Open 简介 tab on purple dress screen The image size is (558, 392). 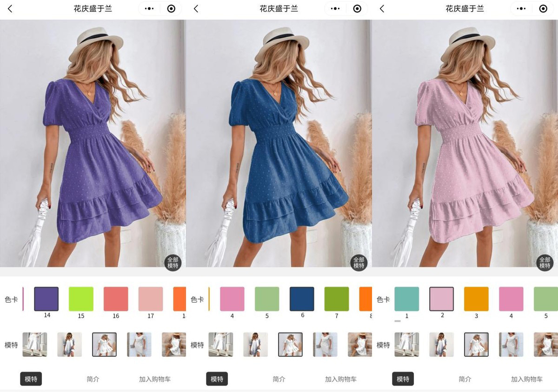click(93, 379)
